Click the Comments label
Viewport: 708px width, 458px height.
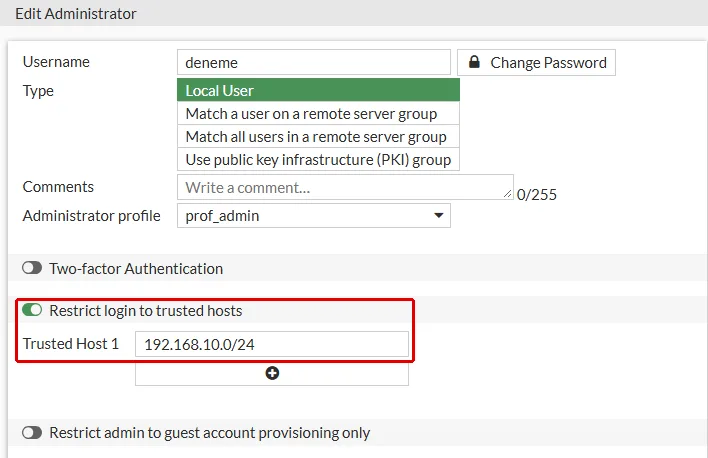(x=58, y=187)
